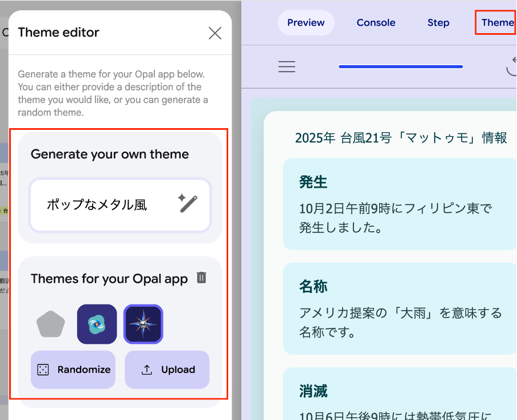Click the Upload theme button
The image size is (517, 420).
tap(167, 370)
